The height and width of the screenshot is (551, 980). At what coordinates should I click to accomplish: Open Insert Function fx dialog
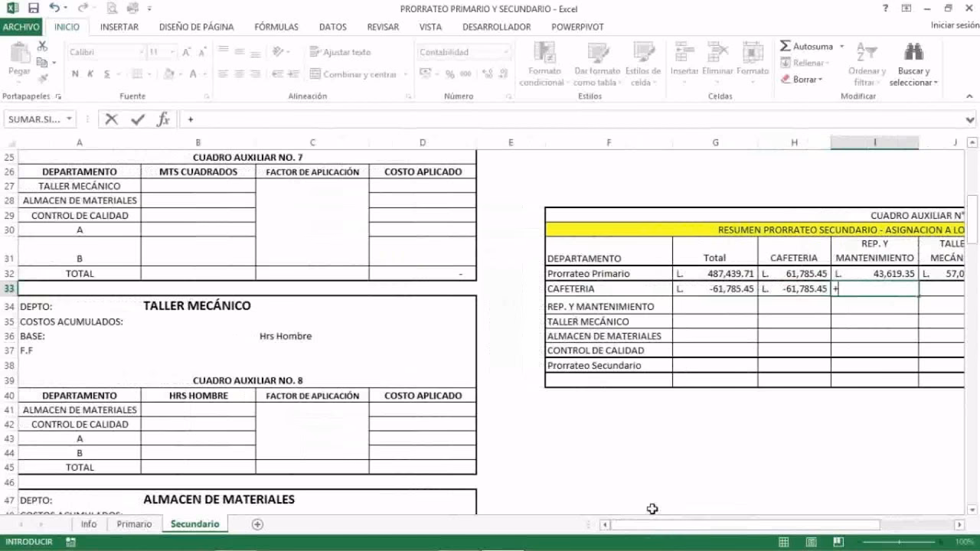(x=163, y=119)
